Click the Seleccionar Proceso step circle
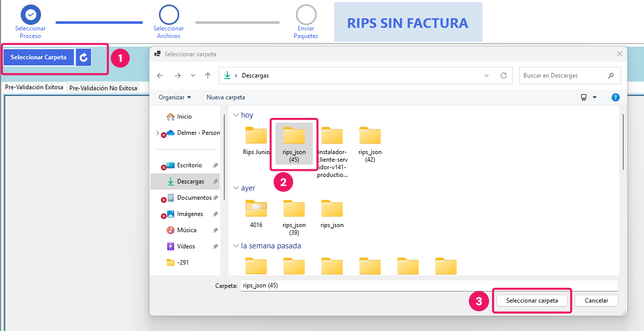The height and width of the screenshot is (331, 644). tap(30, 15)
